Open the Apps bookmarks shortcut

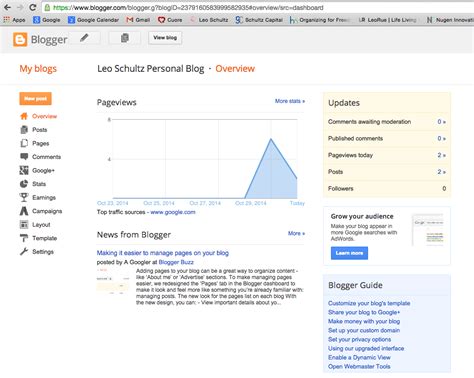click(x=14, y=20)
